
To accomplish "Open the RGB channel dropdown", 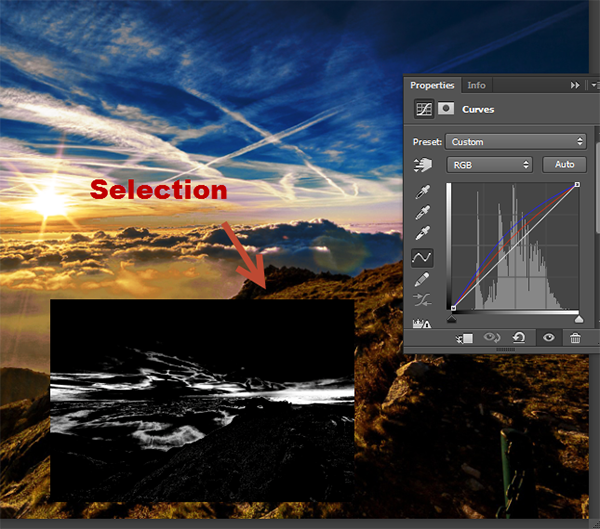I will pyautogui.click(x=489, y=164).
